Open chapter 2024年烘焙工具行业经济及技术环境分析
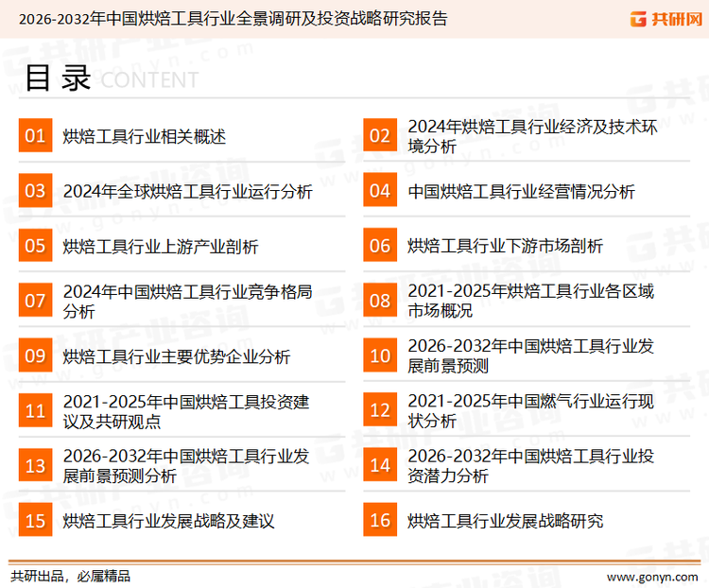Screen dimensions: 709x588 (532, 136)
